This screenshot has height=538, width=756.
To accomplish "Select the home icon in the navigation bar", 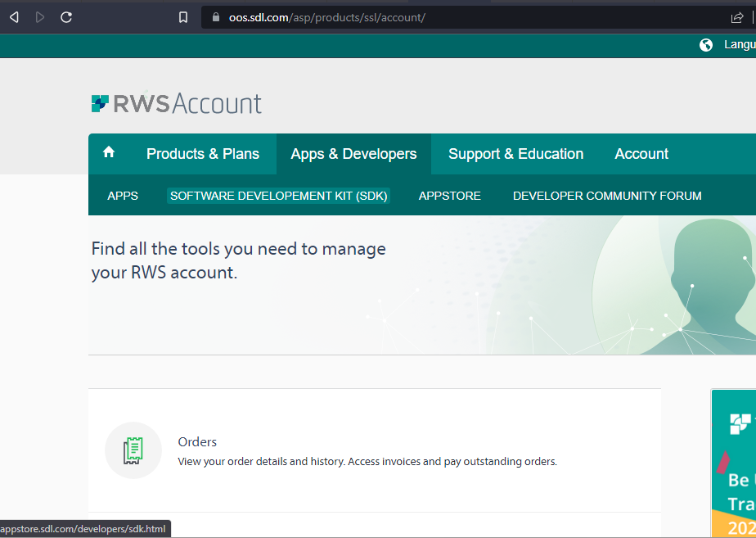I will [109, 152].
